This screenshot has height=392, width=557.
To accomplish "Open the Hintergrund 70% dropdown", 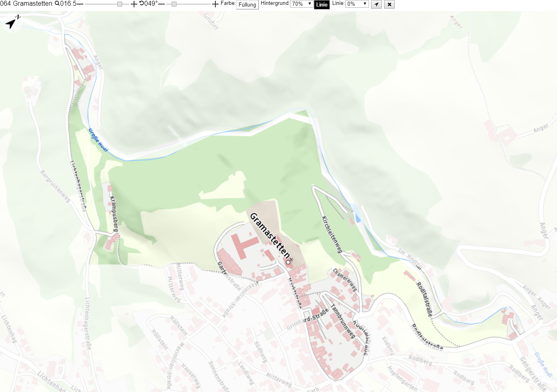I will tap(302, 4).
